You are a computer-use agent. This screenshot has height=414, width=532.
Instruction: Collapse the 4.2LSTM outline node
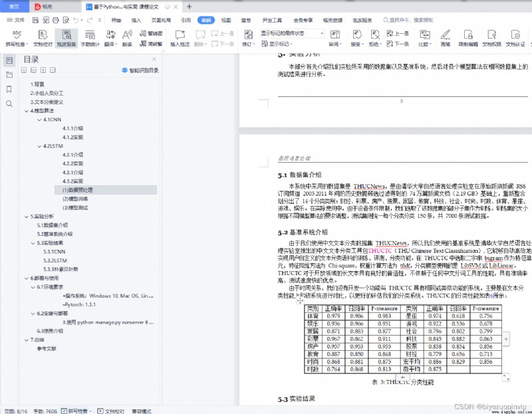click(39, 146)
